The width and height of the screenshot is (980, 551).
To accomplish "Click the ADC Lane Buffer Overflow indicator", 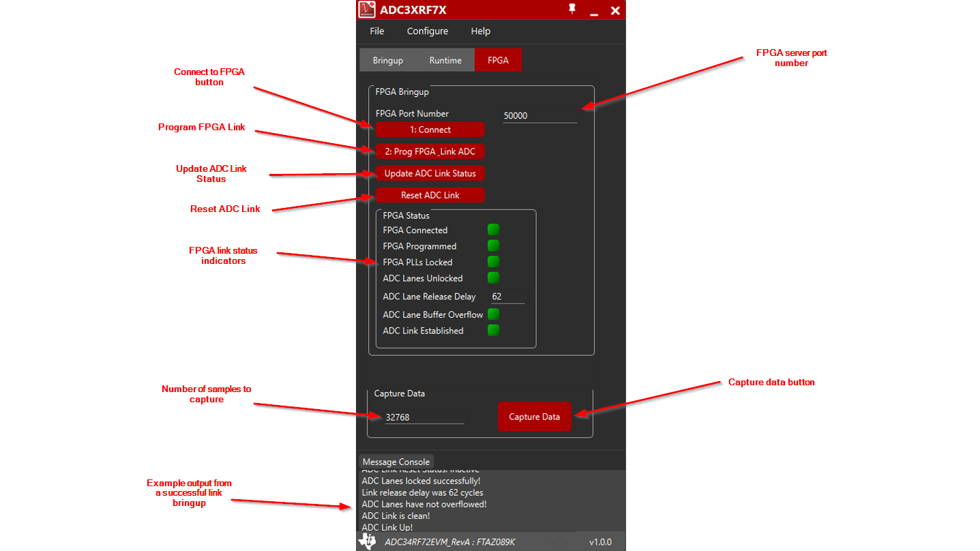I will point(493,314).
